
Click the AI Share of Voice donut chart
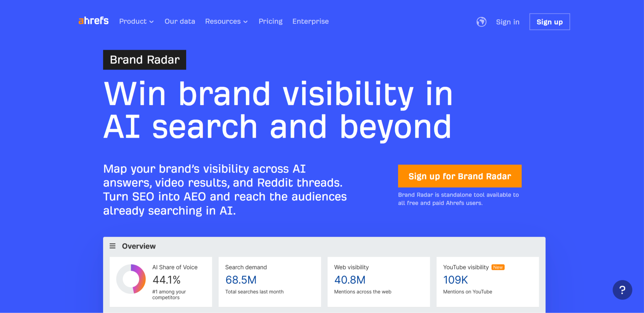130,279
